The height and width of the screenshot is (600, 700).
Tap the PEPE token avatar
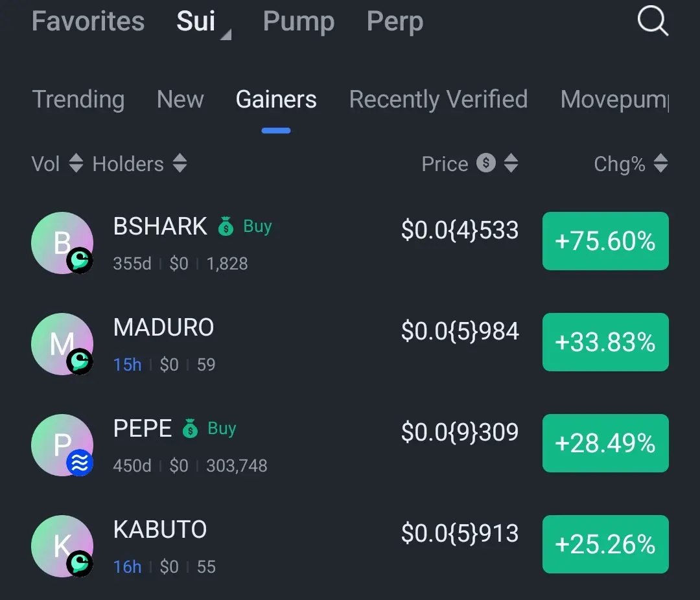tap(62, 445)
